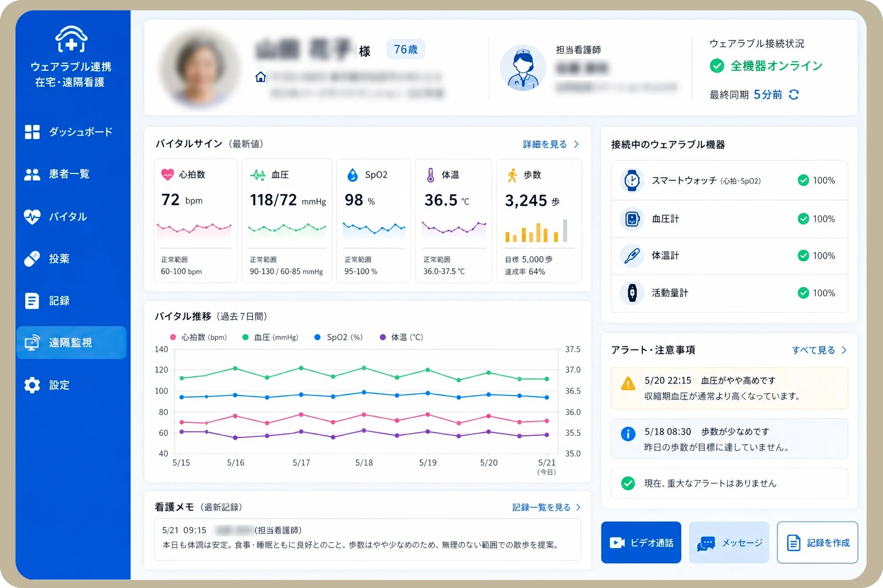This screenshot has width=883, height=588.
Task: Click the 血圧 waveform icon
Action: point(258,175)
